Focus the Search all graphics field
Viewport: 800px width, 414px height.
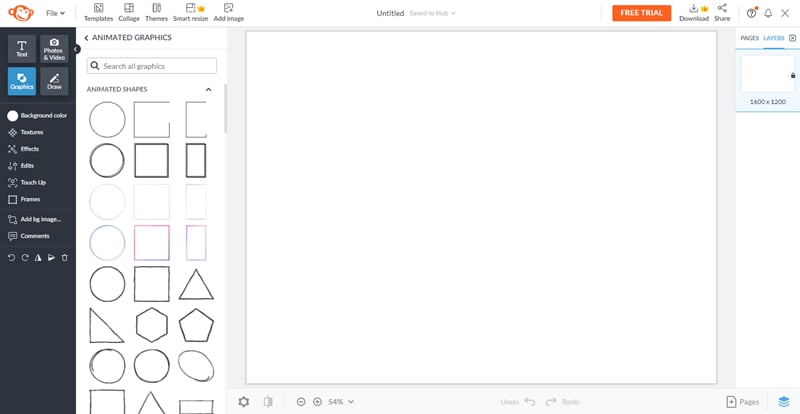point(152,66)
